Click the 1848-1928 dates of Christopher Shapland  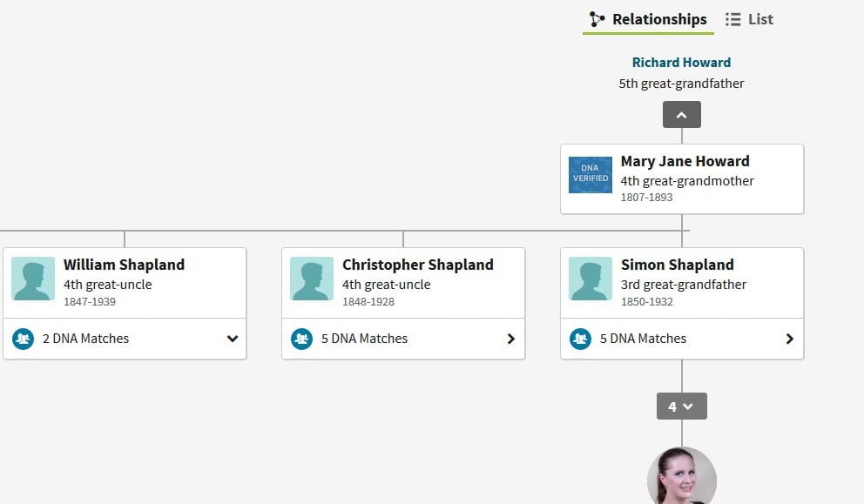(x=368, y=302)
